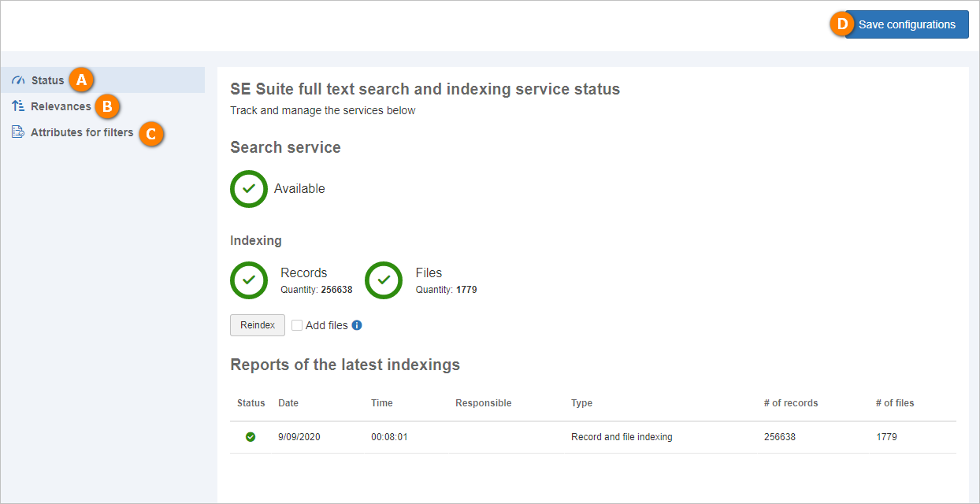This screenshot has width=980, height=504.
Task: Enable the Add files checkbox
Action: tap(297, 325)
